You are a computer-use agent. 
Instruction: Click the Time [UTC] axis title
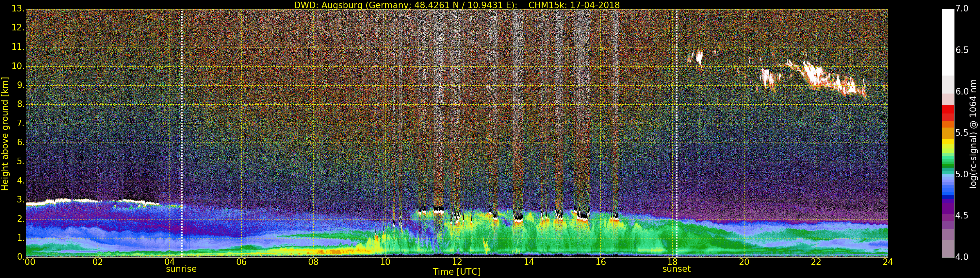(457, 272)
